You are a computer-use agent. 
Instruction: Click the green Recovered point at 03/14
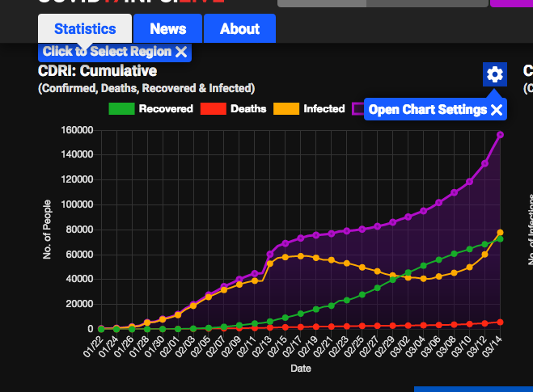[x=500, y=239]
